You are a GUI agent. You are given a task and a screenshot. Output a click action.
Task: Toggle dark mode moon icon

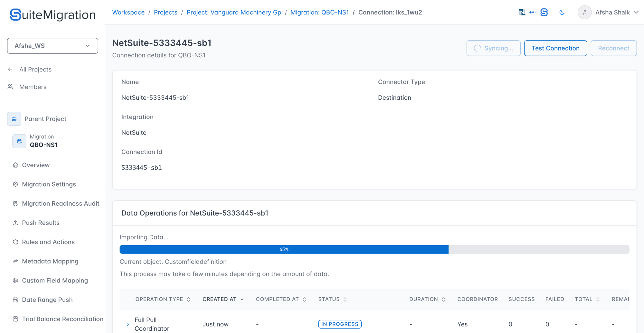562,12
